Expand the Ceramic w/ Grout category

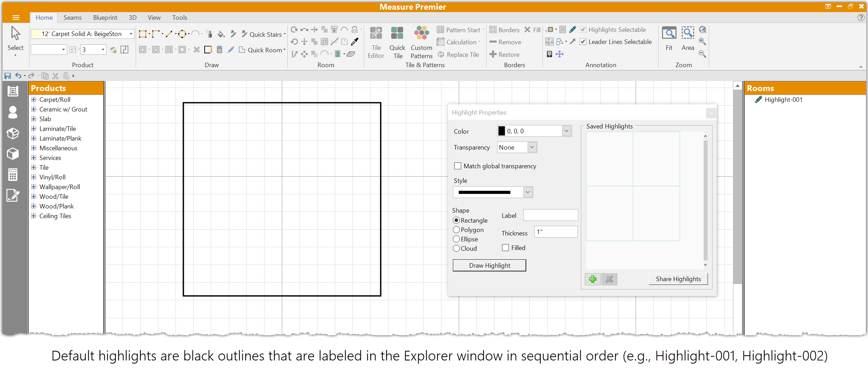point(34,109)
